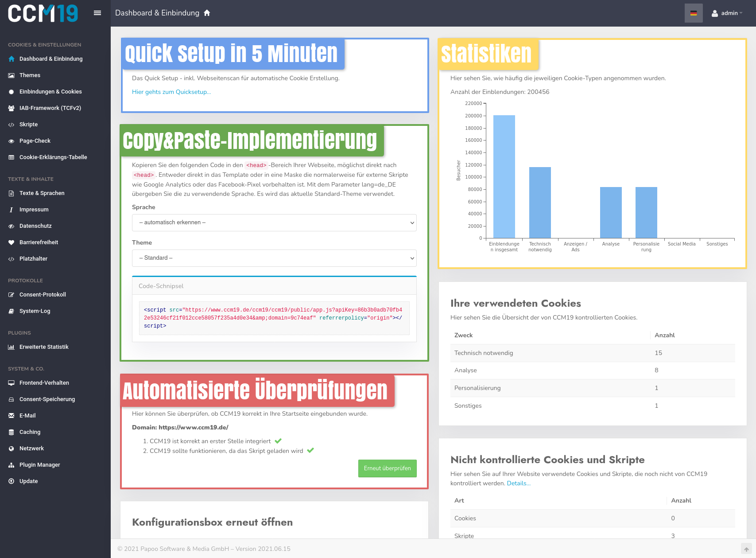Expand the admin user menu
Viewport: 756px width, 558px height.
pyautogui.click(x=727, y=13)
